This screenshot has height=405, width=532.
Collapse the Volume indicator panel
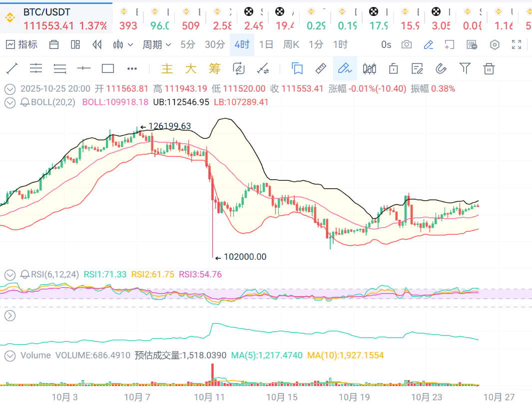tap(10, 356)
